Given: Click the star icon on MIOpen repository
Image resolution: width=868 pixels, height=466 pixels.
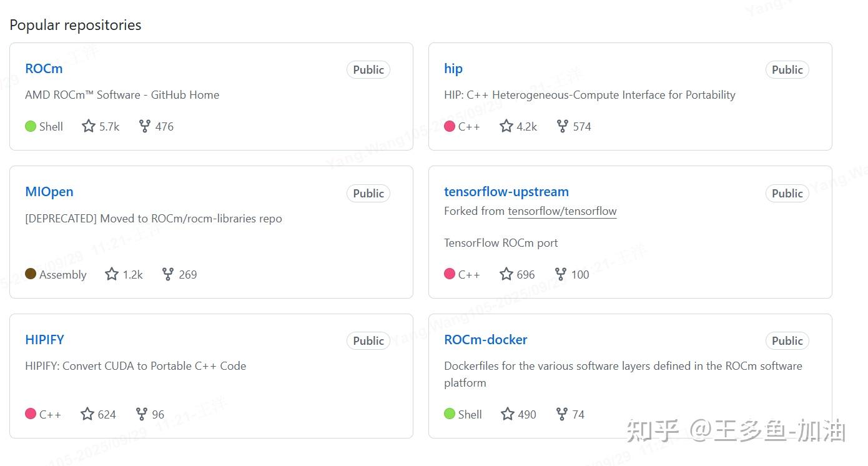Looking at the screenshot, I should pos(112,274).
